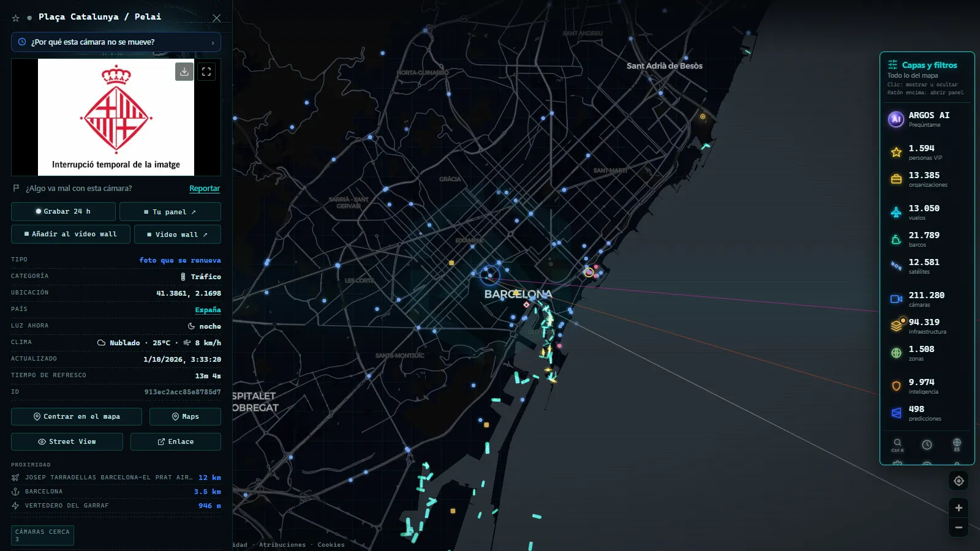Open the Cookies footer link

(331, 545)
